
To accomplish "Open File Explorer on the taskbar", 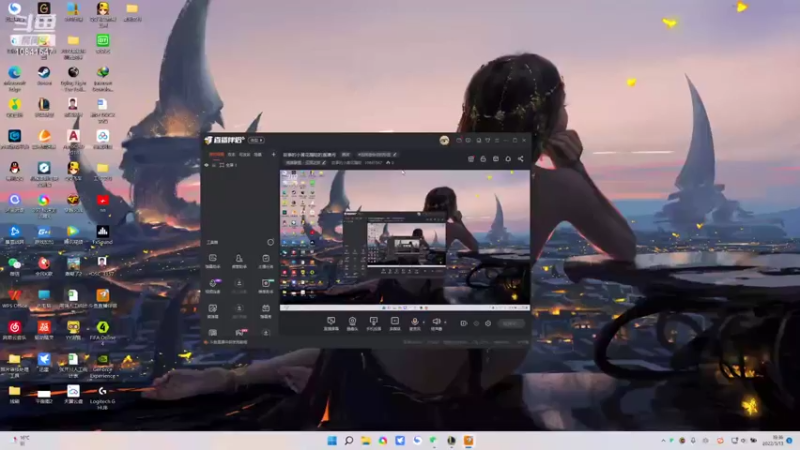I will coord(366,440).
